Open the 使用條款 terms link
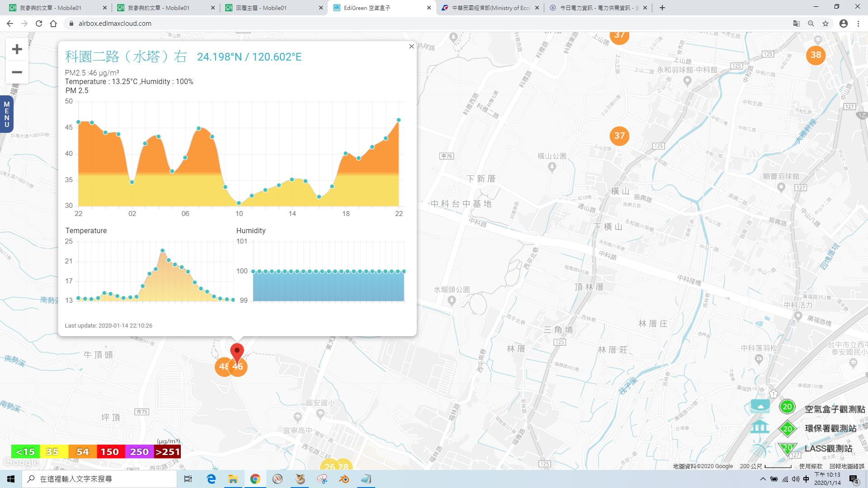 coord(811,466)
